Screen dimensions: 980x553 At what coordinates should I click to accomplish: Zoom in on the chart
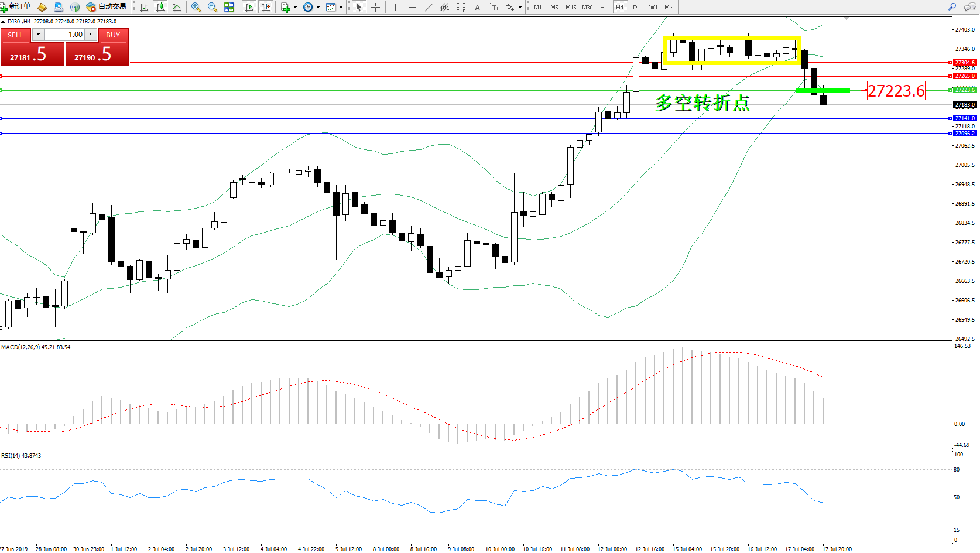click(196, 7)
